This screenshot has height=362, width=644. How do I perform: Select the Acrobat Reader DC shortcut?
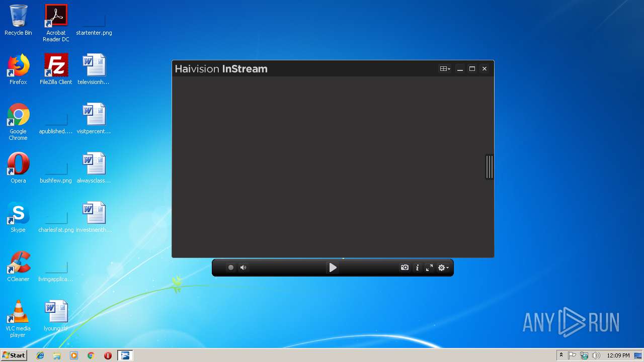click(56, 23)
